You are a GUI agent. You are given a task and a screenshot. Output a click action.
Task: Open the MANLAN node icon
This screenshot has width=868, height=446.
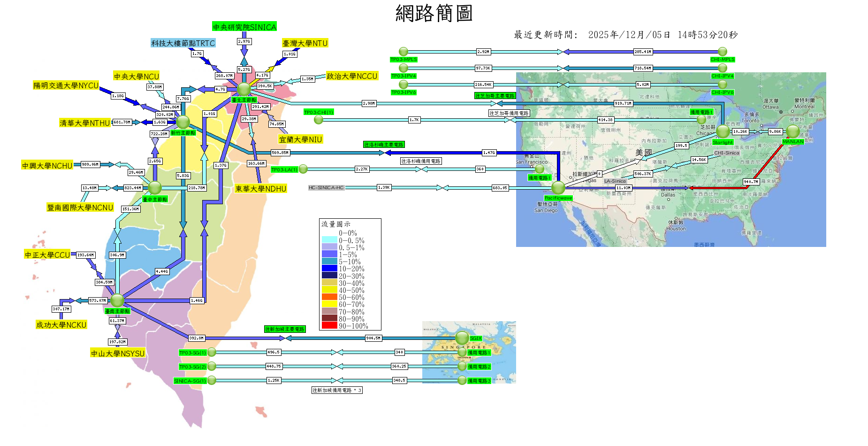(792, 131)
